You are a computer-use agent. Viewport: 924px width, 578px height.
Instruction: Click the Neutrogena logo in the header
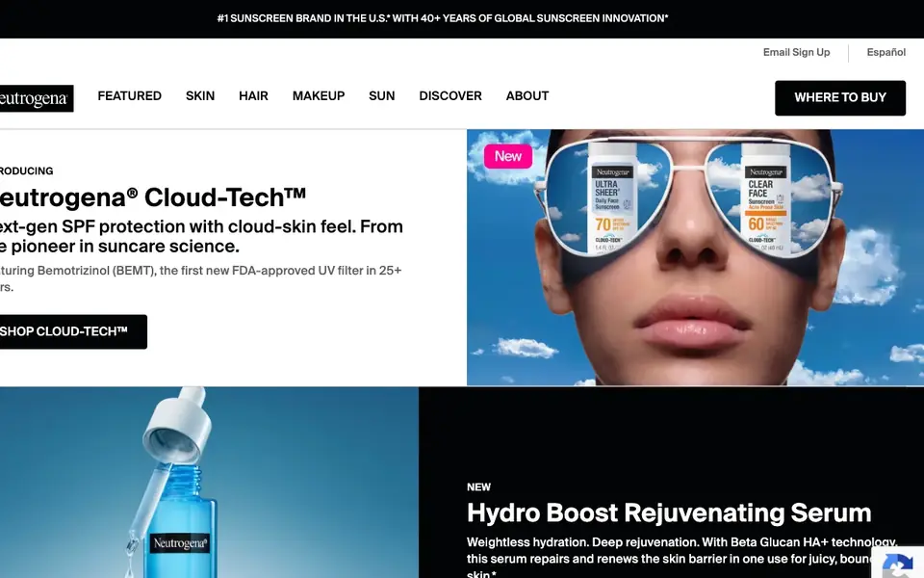click(x=37, y=98)
